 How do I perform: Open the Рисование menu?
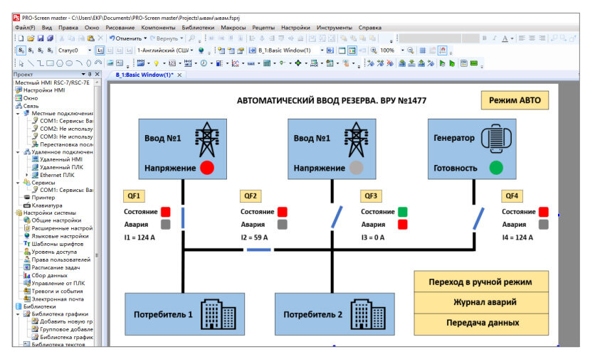pyautogui.click(x=120, y=28)
